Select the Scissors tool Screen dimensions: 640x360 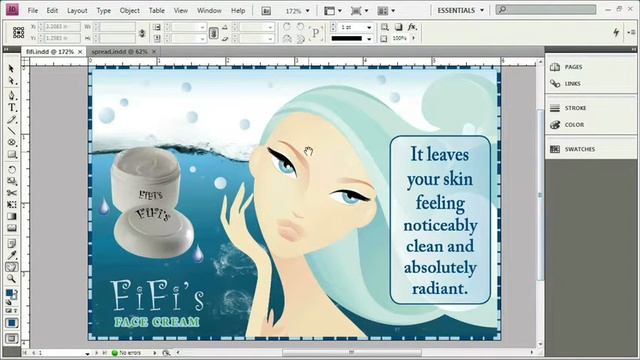click(11, 193)
